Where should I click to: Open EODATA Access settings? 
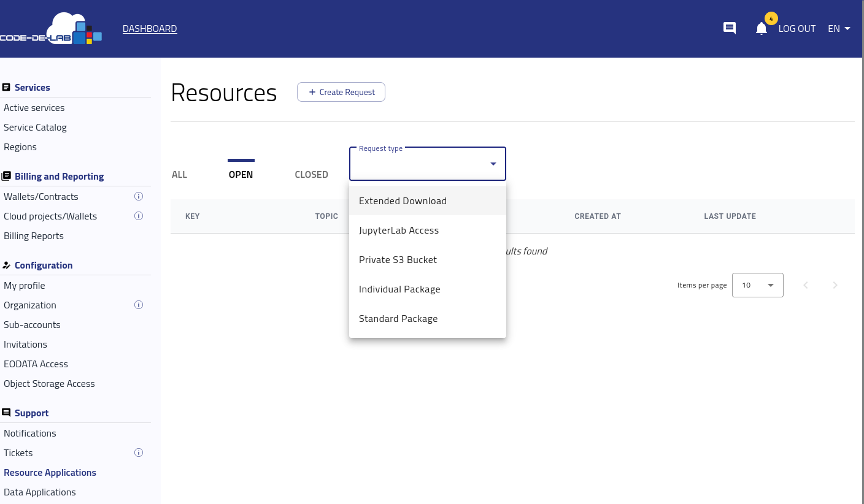click(x=36, y=364)
